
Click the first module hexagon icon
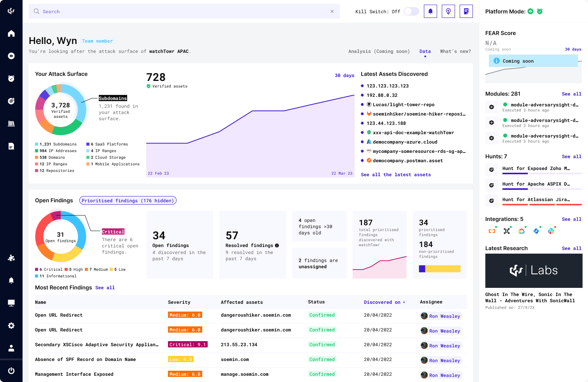[x=492, y=107]
